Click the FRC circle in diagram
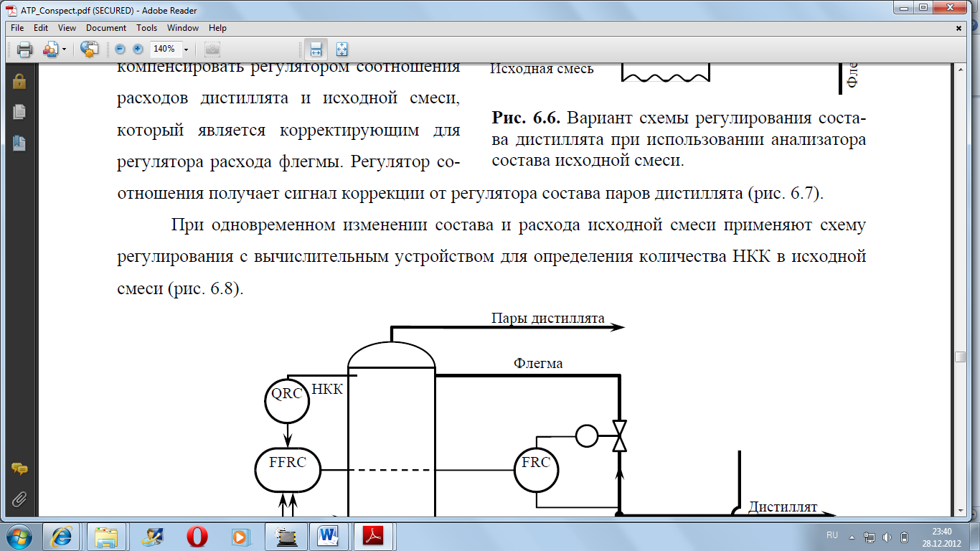Screen dimensions: 980x551 pos(536,470)
